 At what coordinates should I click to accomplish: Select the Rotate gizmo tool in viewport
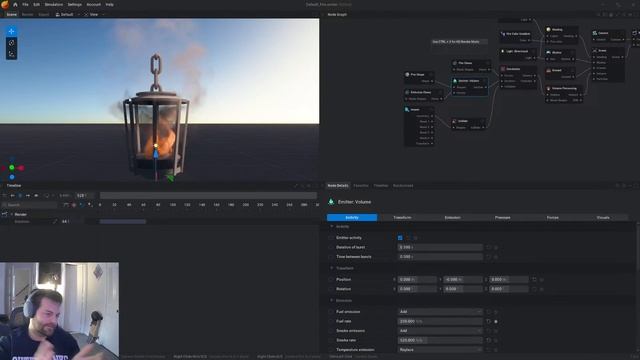[x=11, y=42]
